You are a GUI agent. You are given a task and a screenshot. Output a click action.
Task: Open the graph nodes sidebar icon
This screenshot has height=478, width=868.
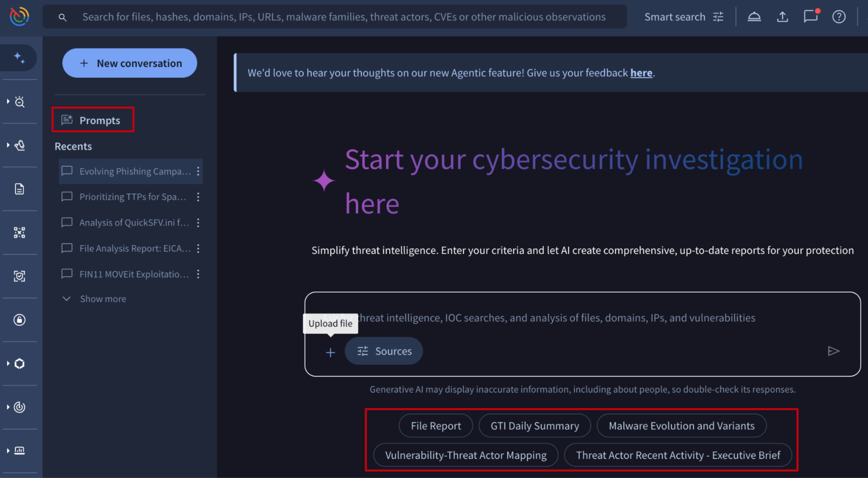coord(19,232)
